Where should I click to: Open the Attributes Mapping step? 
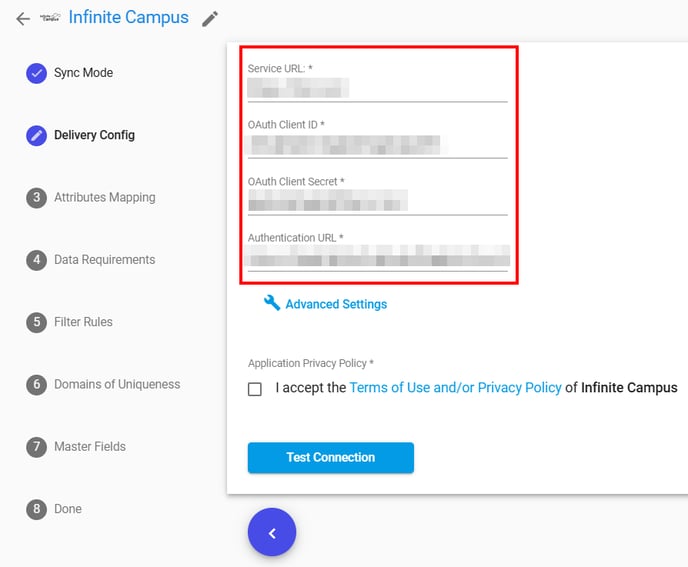pyautogui.click(x=104, y=197)
